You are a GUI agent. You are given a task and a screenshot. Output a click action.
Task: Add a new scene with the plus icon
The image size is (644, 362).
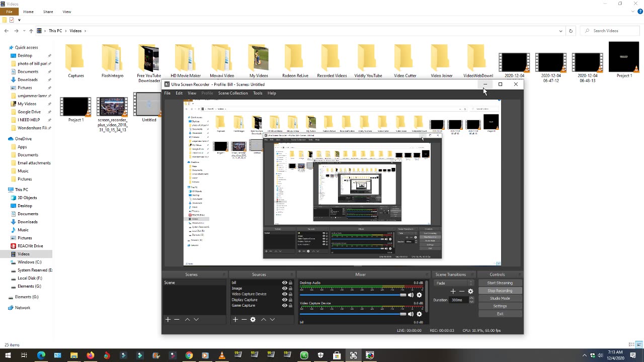168,320
